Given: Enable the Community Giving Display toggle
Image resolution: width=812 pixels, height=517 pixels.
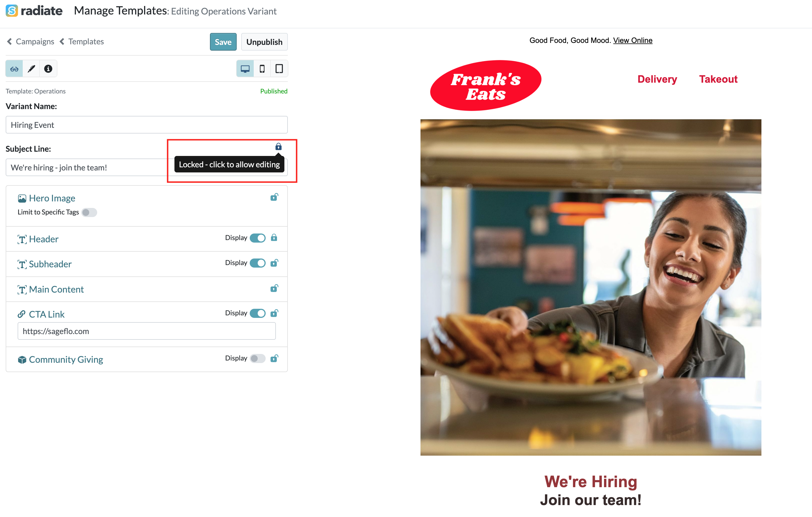Looking at the screenshot, I should pyautogui.click(x=258, y=358).
